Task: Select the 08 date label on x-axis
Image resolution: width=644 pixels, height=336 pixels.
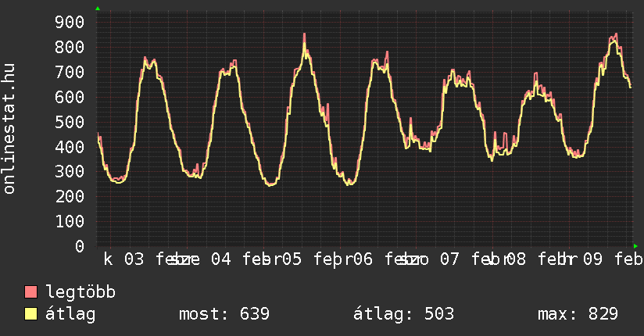Action: (x=516, y=259)
